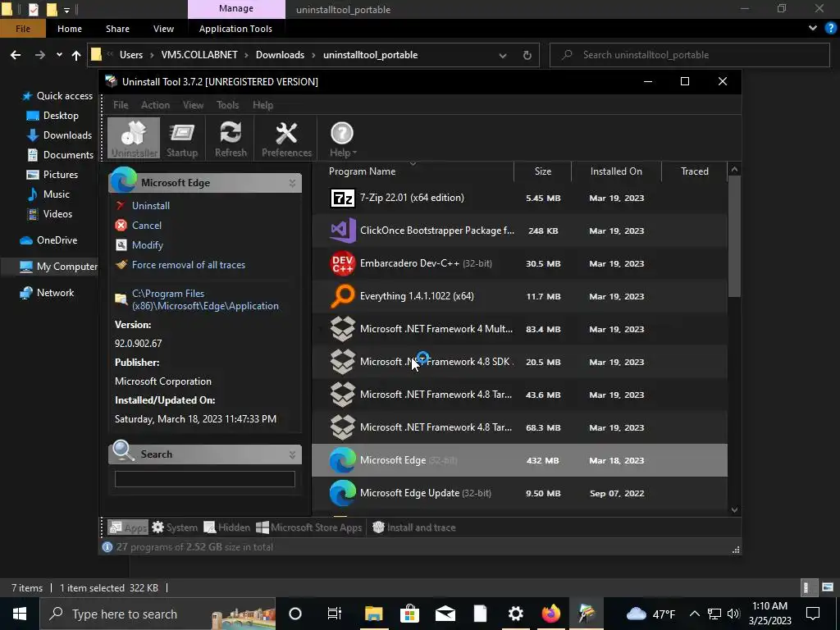Click Cancel in the Microsoft Edge panel
The width and height of the screenshot is (840, 630).
[x=146, y=226]
